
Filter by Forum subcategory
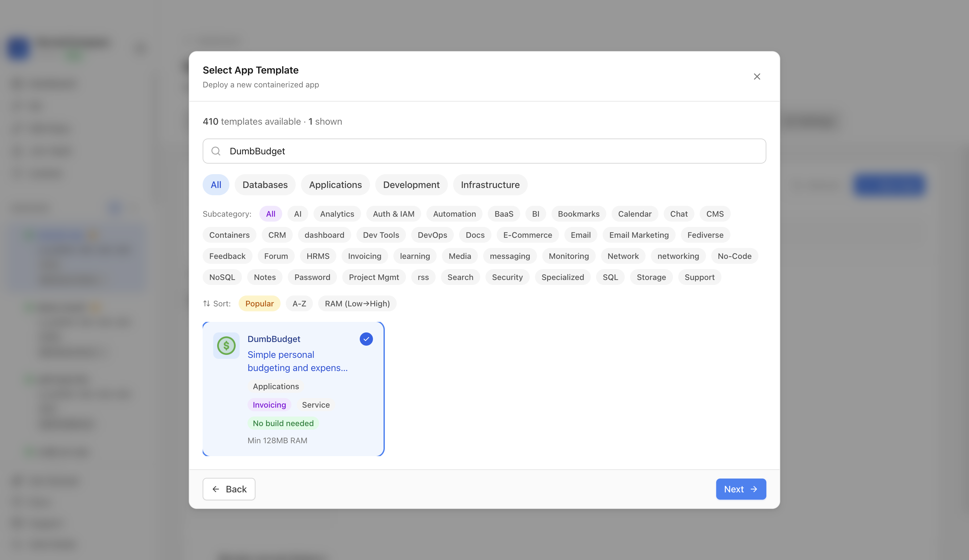[x=276, y=256]
